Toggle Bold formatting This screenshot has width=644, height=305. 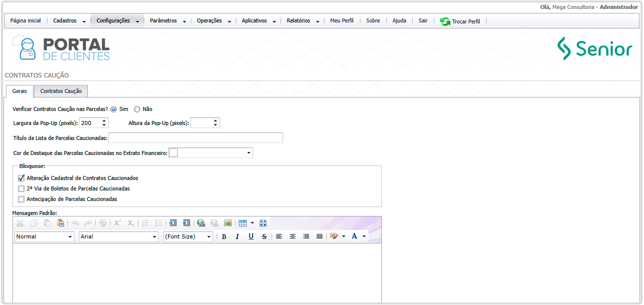point(224,236)
